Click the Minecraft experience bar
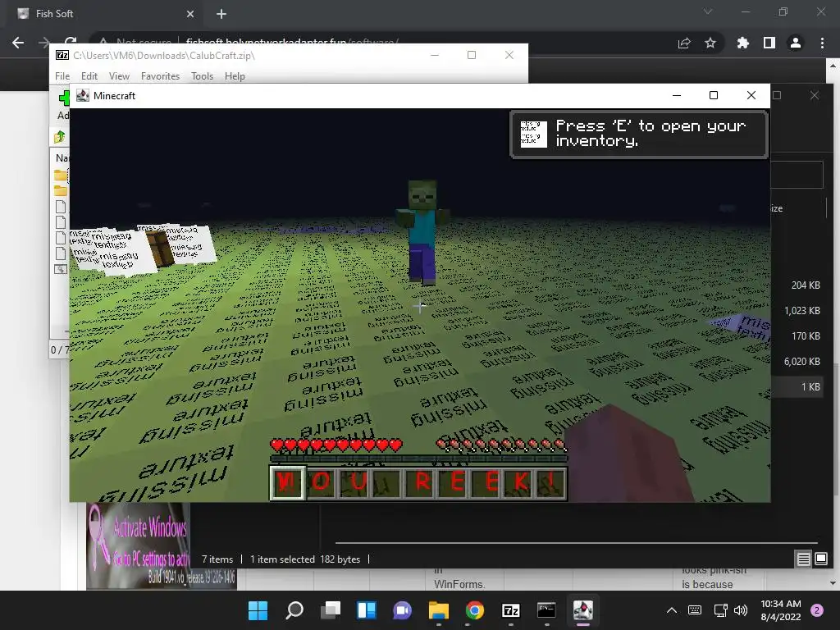The height and width of the screenshot is (630, 840). (x=418, y=459)
